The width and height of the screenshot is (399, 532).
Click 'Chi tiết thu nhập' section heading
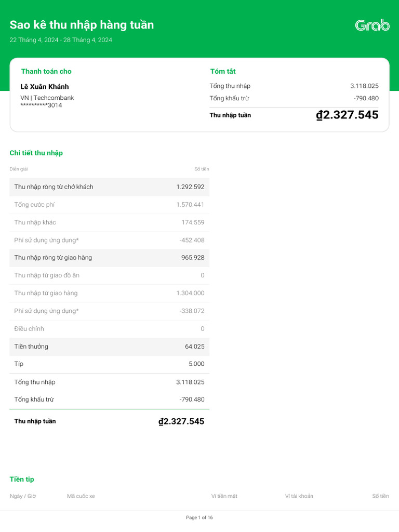click(x=36, y=153)
